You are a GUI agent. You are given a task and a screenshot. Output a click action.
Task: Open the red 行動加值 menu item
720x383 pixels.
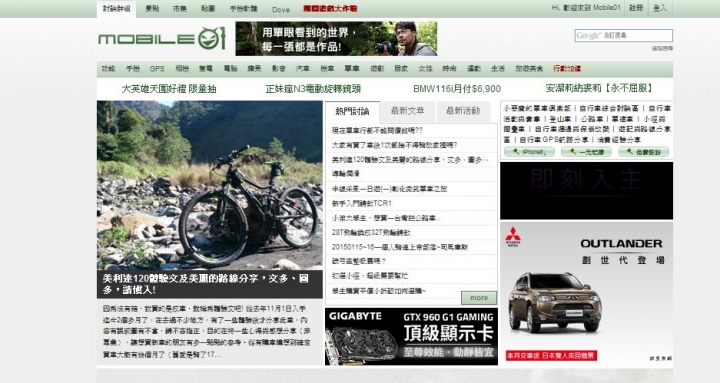(567, 68)
